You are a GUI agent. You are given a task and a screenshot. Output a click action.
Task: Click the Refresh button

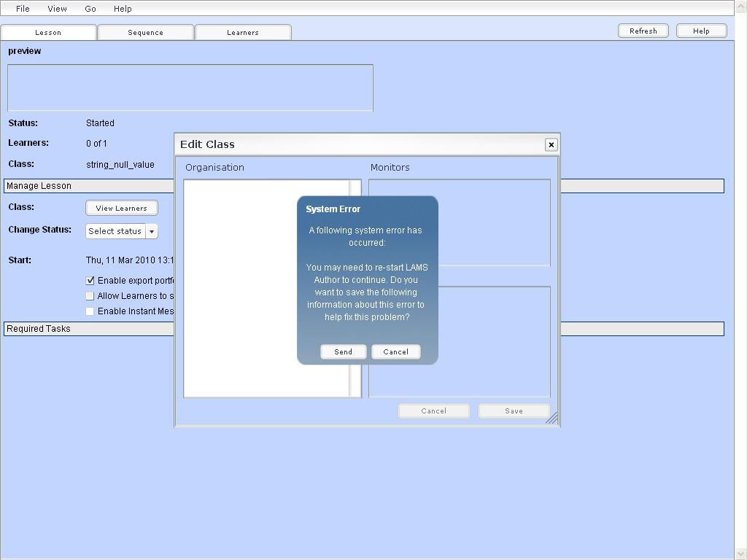tap(643, 31)
